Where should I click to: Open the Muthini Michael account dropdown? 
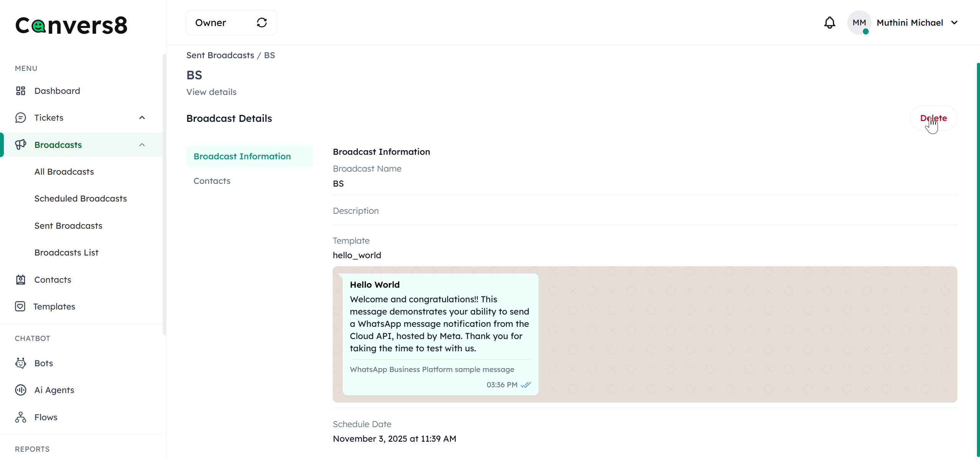pos(955,23)
